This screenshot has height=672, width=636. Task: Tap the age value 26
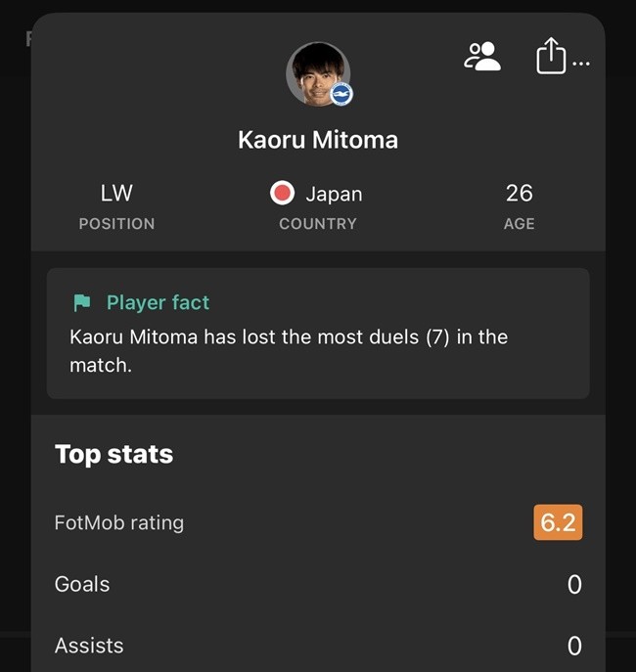tap(519, 193)
